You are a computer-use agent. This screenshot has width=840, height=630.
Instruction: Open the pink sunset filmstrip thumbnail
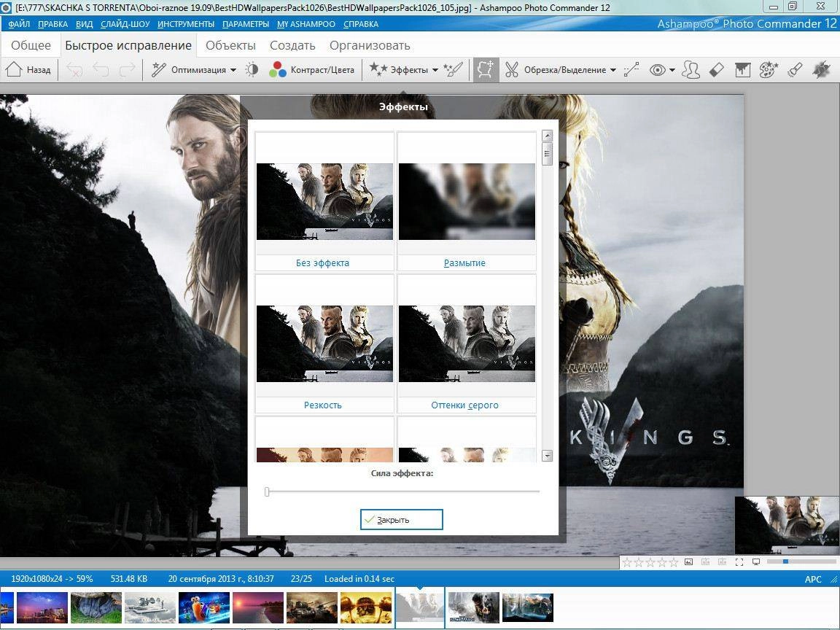[257, 607]
